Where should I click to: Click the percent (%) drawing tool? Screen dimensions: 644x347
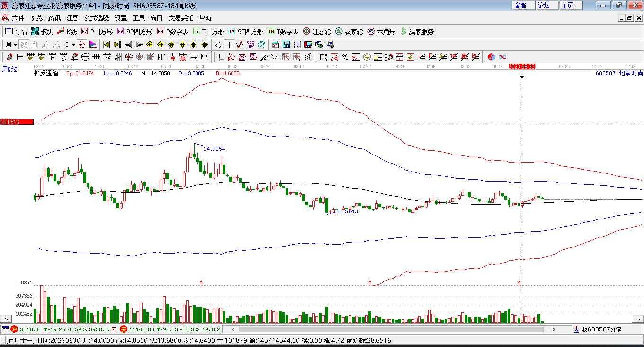click(x=345, y=57)
